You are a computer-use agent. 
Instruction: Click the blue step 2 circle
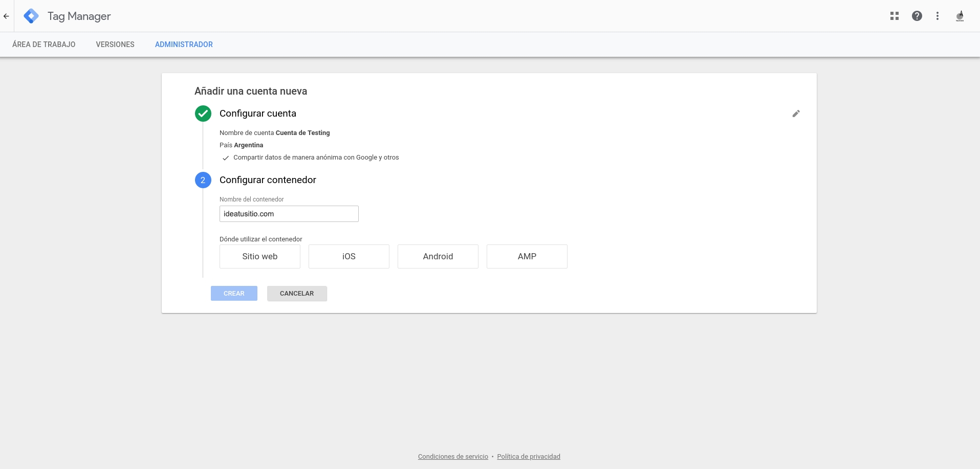click(x=203, y=180)
